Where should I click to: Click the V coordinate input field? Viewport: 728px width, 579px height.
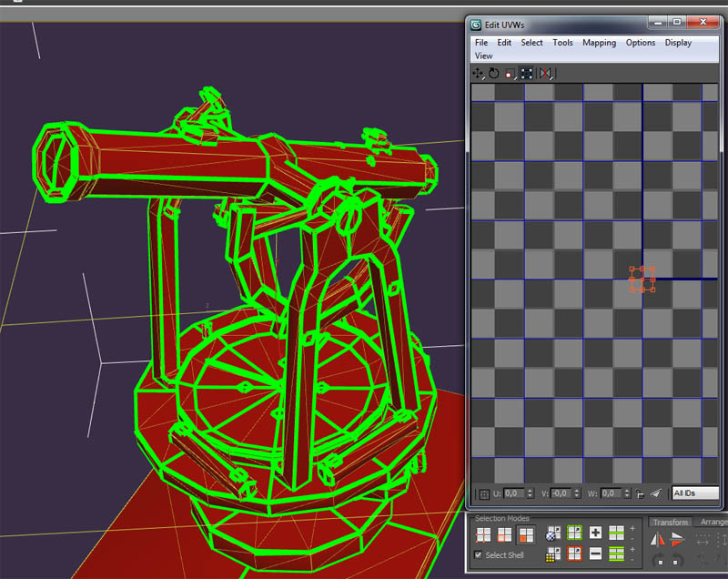point(561,493)
